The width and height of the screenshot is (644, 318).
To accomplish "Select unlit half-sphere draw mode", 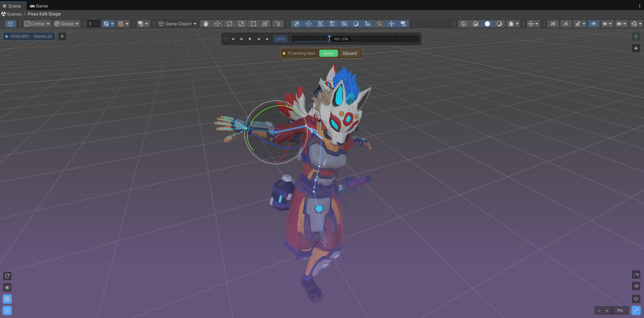I will click(x=499, y=24).
